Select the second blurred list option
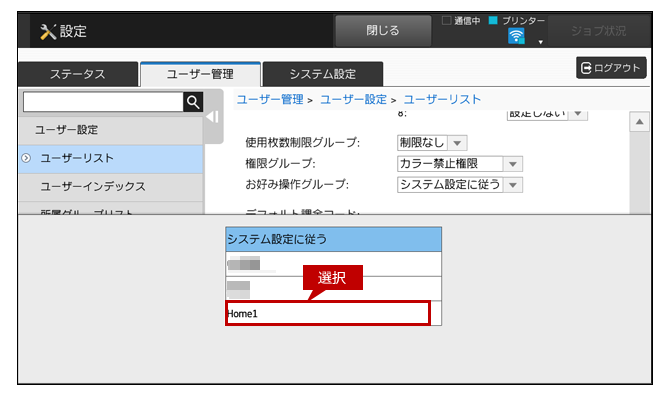 tap(333, 289)
